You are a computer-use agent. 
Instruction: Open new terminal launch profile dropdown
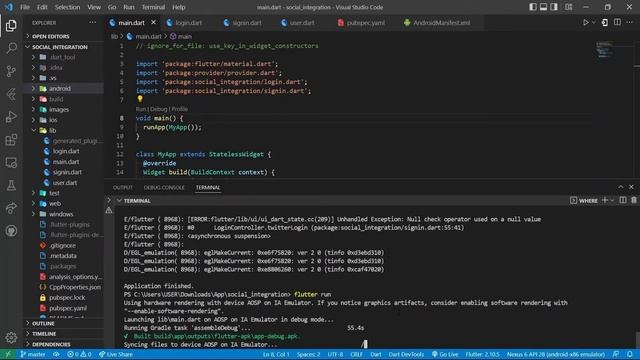pyautogui.click(x=612, y=200)
